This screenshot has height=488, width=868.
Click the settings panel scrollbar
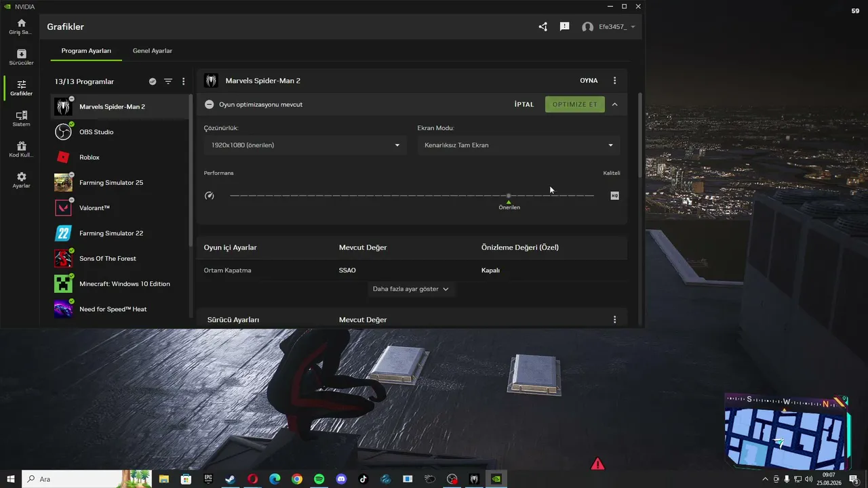pyautogui.click(x=639, y=136)
